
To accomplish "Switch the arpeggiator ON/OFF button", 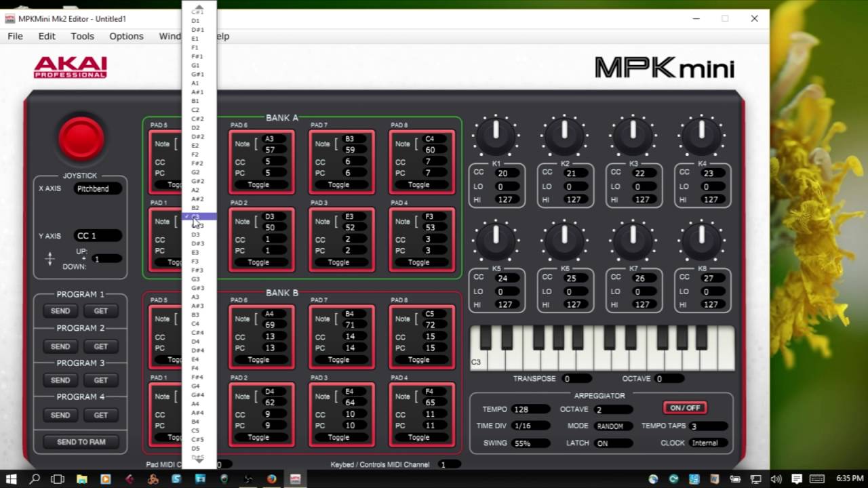I will pyautogui.click(x=685, y=408).
